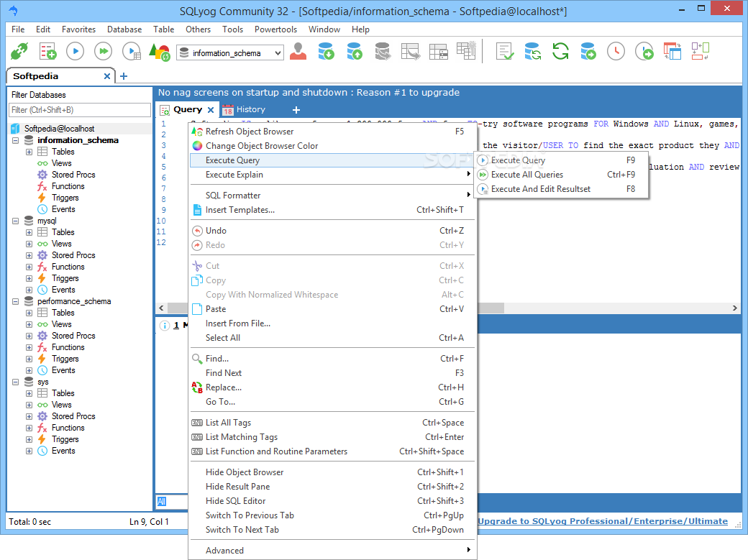Screen dimensions: 748x560
Task: Open the Favorites menu
Action: 78,29
